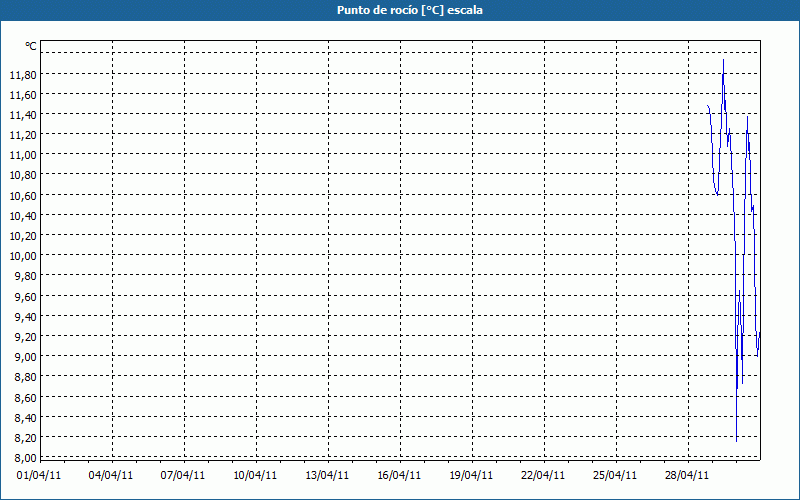The width and height of the screenshot is (800, 500).
Task: Click the °C unit label on the axis
Action: point(31,46)
